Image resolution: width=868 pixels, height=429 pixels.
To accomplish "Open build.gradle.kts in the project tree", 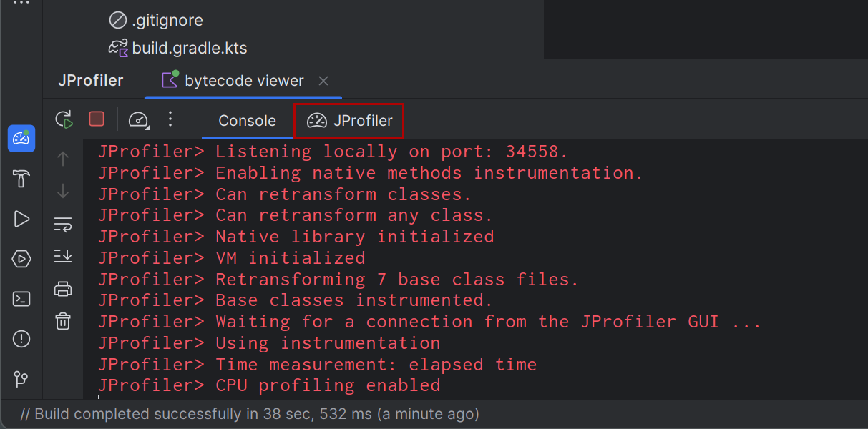I will coord(189,49).
